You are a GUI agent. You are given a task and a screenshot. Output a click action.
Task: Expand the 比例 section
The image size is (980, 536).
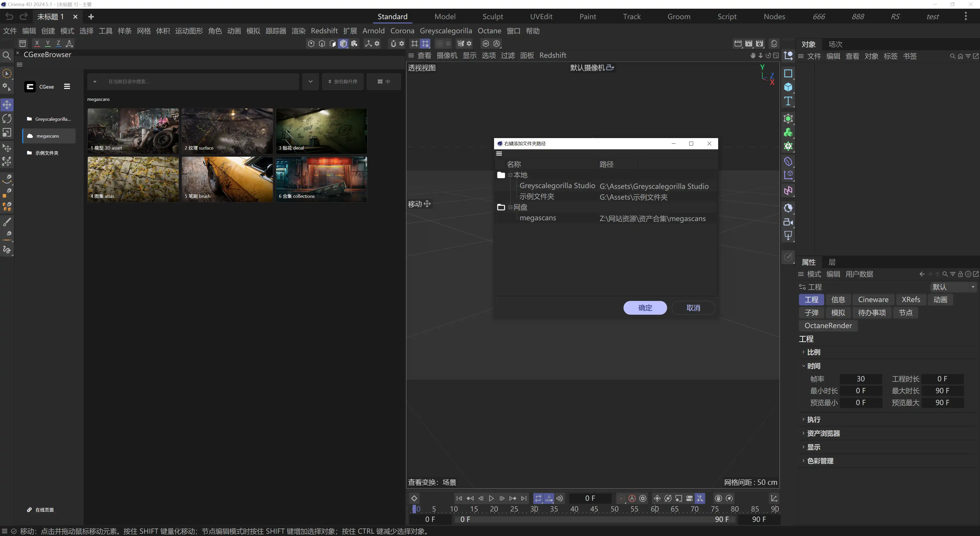click(803, 352)
